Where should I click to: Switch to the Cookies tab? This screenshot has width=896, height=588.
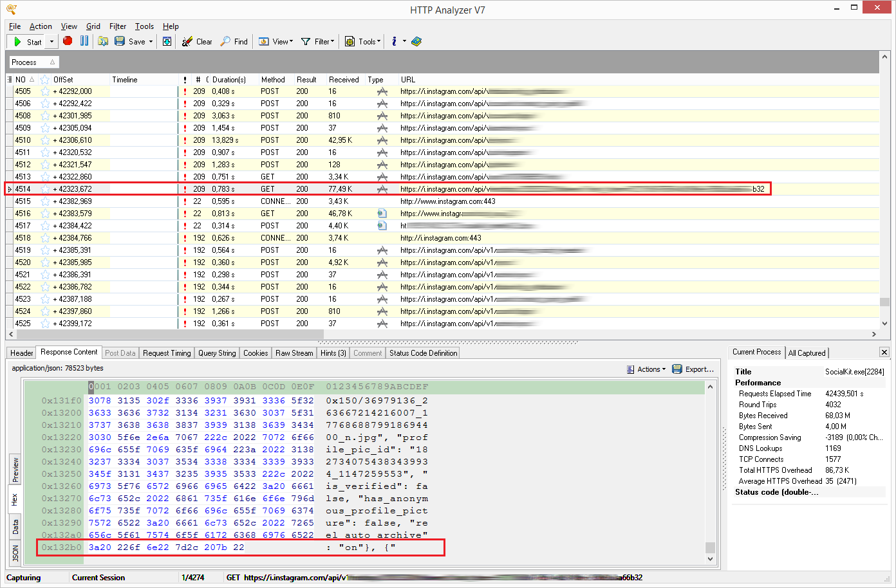(256, 353)
